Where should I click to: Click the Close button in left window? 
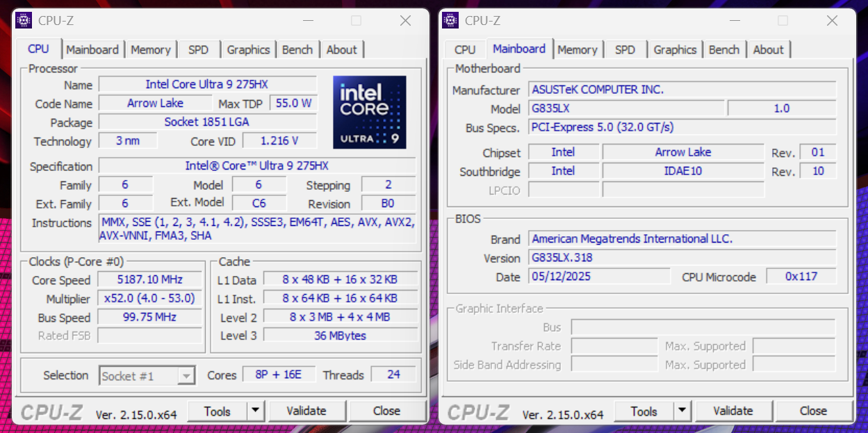[386, 411]
